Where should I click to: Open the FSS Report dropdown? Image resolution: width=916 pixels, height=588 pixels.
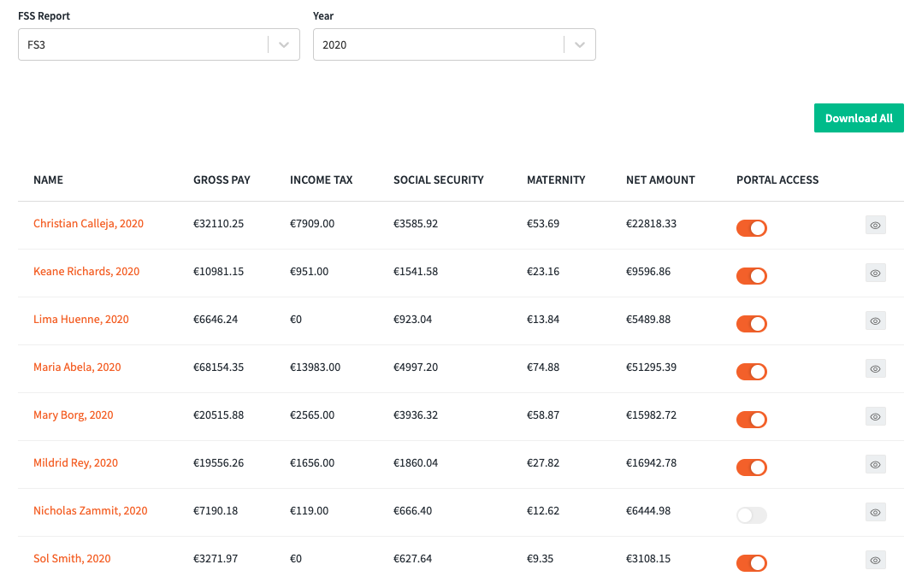click(158, 44)
